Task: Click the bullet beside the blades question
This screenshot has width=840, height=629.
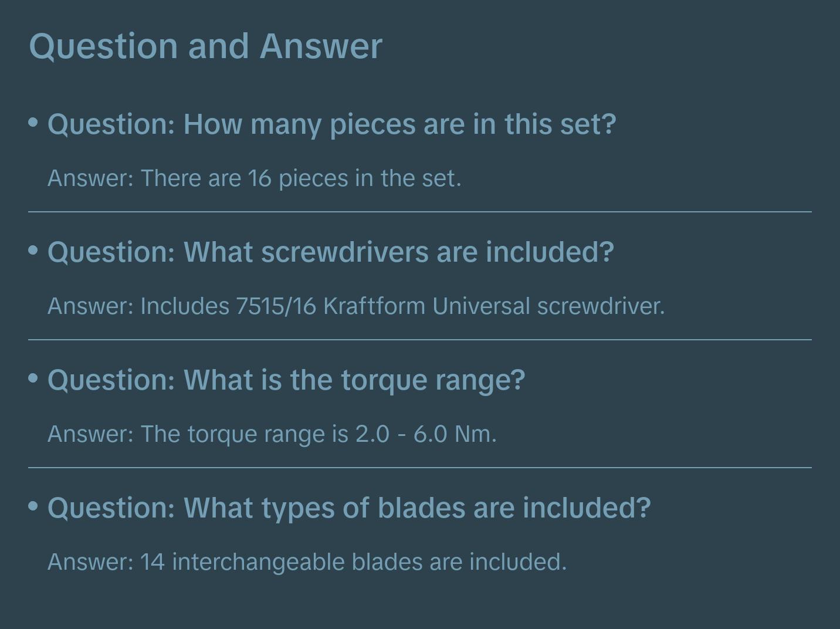Action: (33, 506)
